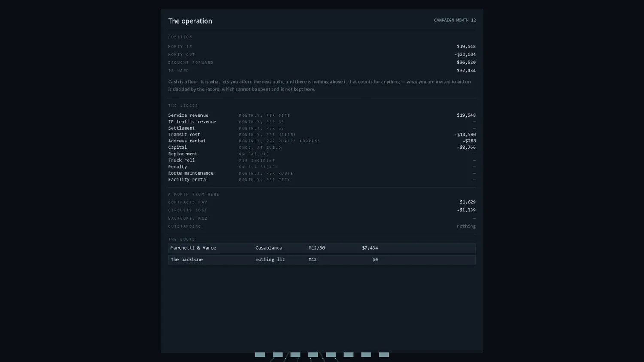The height and width of the screenshot is (362, 644).
Task: Open the Marchetti & Vance contract row
Action: tap(322, 248)
